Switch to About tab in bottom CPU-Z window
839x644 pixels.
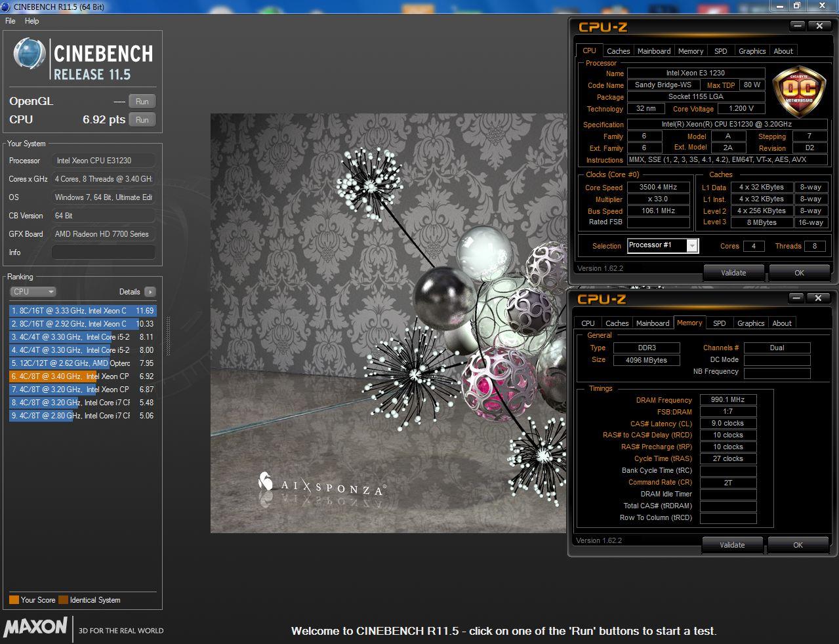click(782, 323)
